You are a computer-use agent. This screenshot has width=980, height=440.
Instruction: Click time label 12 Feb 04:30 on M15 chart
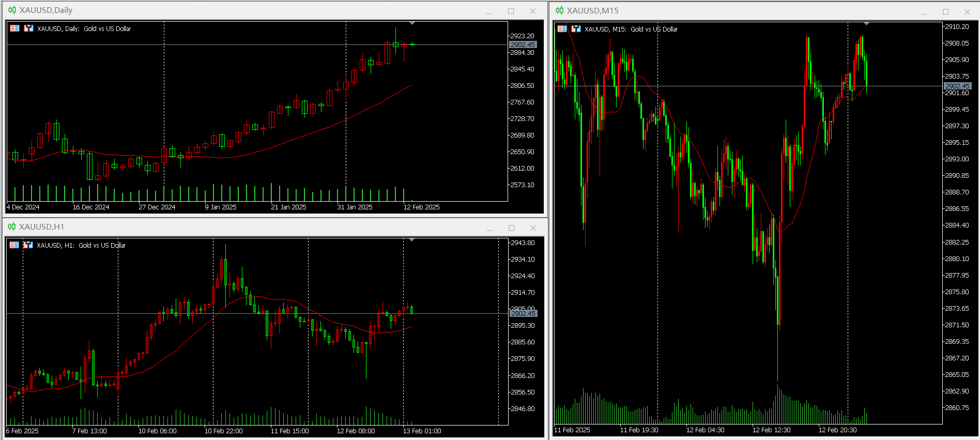pos(705,430)
